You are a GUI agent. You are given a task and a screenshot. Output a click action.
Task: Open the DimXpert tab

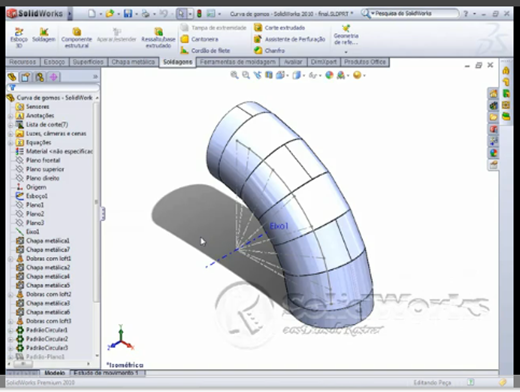324,62
